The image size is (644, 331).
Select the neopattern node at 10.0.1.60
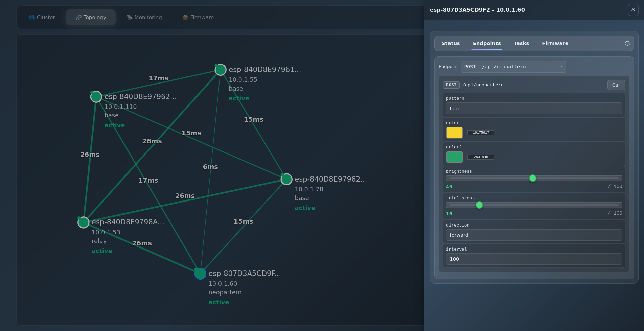pyautogui.click(x=200, y=274)
